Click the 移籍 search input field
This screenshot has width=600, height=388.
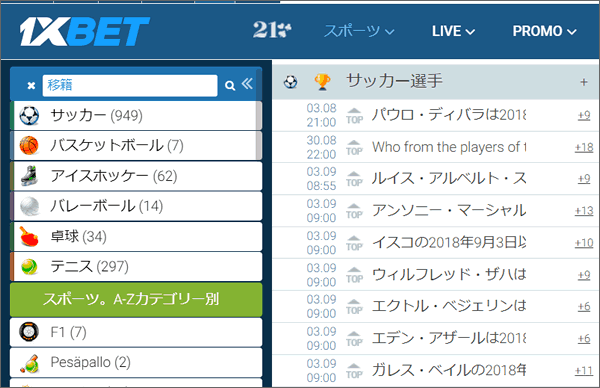click(x=130, y=85)
